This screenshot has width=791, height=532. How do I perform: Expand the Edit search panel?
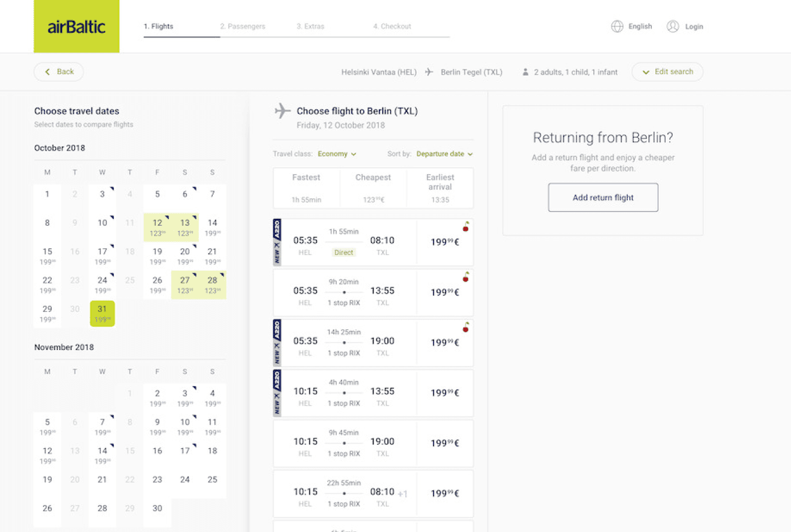point(667,72)
